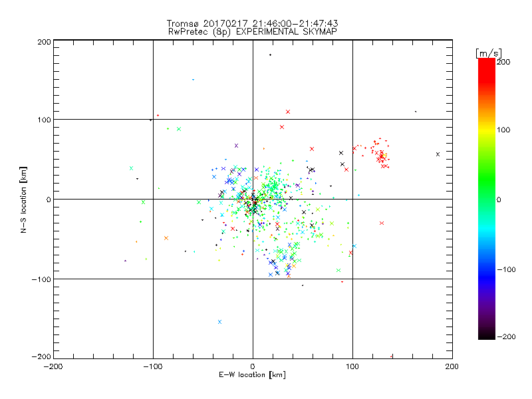
Task: Click the 'E-W location [km]' axis label
Action: click(252, 374)
